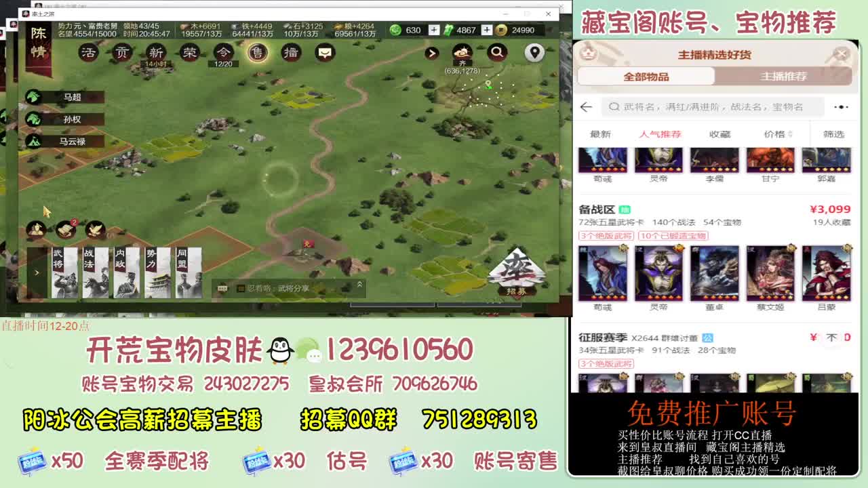Image resolution: width=868 pixels, height=488 pixels.
Task: Sort listings by 收藏
Action: point(719,134)
